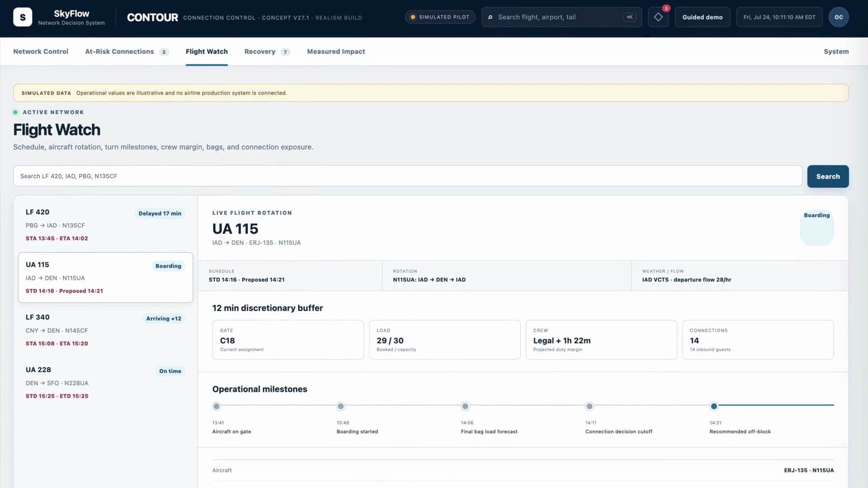Start the Guided demo
This screenshot has height=488, width=868.
tap(702, 17)
